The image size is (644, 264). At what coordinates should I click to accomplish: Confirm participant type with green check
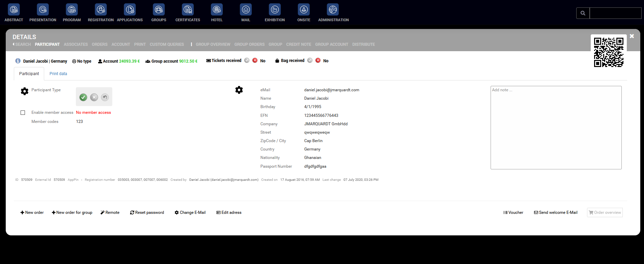point(83,97)
